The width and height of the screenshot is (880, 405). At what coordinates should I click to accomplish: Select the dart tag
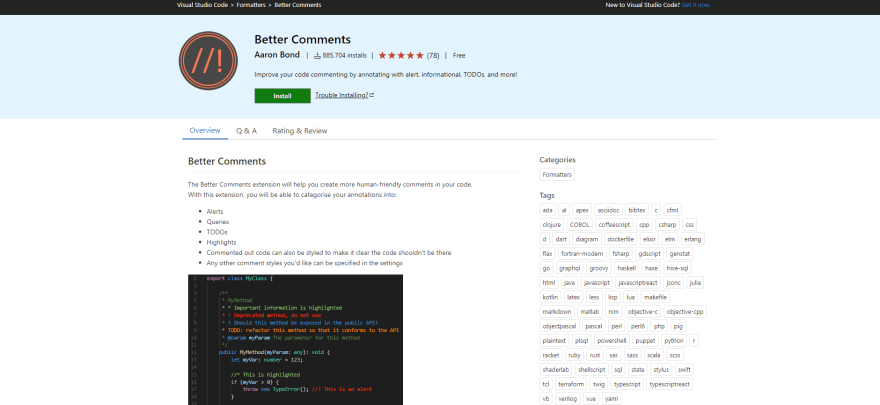coord(561,239)
